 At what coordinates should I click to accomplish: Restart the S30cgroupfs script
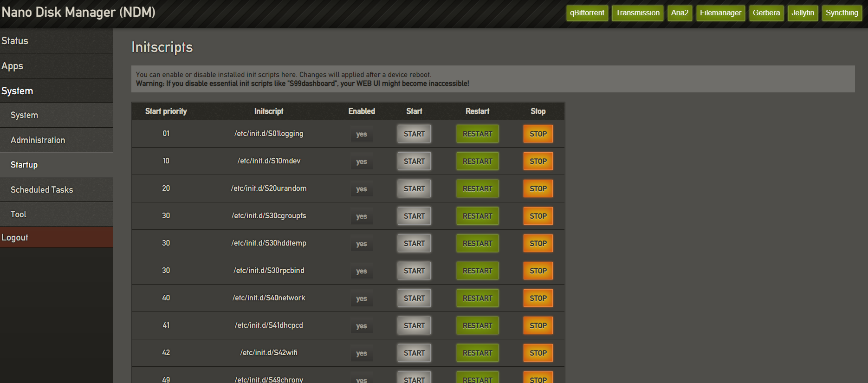click(477, 216)
